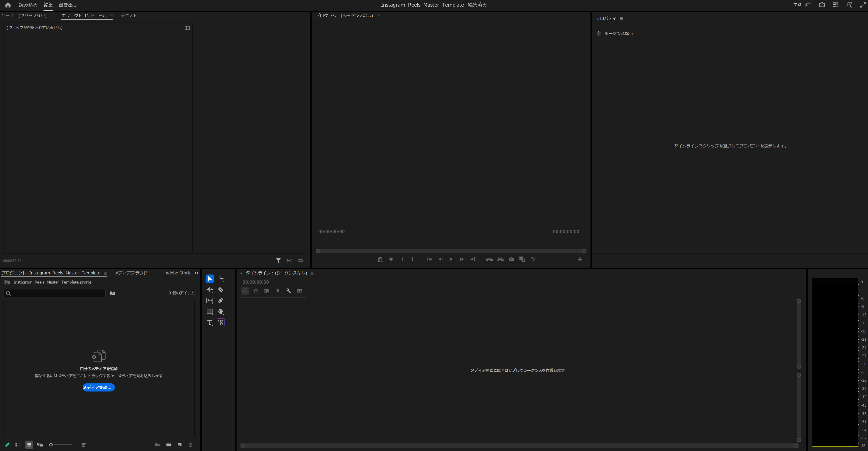This screenshot has height=451, width=868.
Task: Toggle Linked Selection in timeline
Action: 267,291
